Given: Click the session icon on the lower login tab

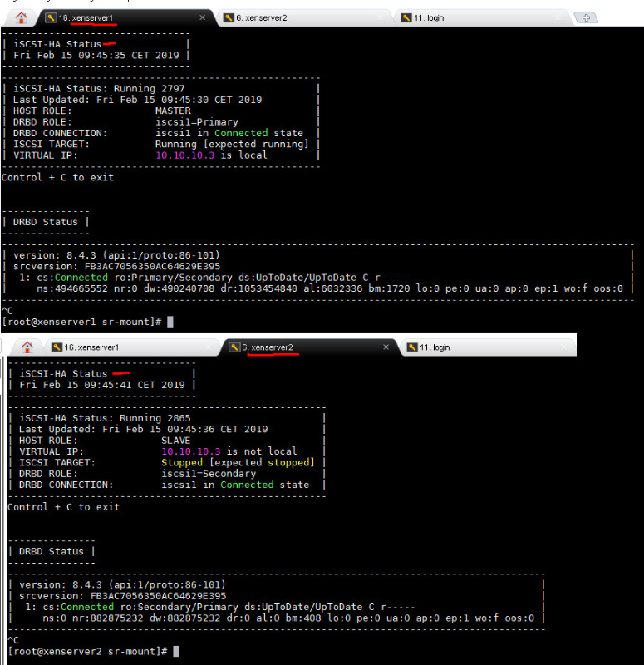Looking at the screenshot, I should [412, 347].
